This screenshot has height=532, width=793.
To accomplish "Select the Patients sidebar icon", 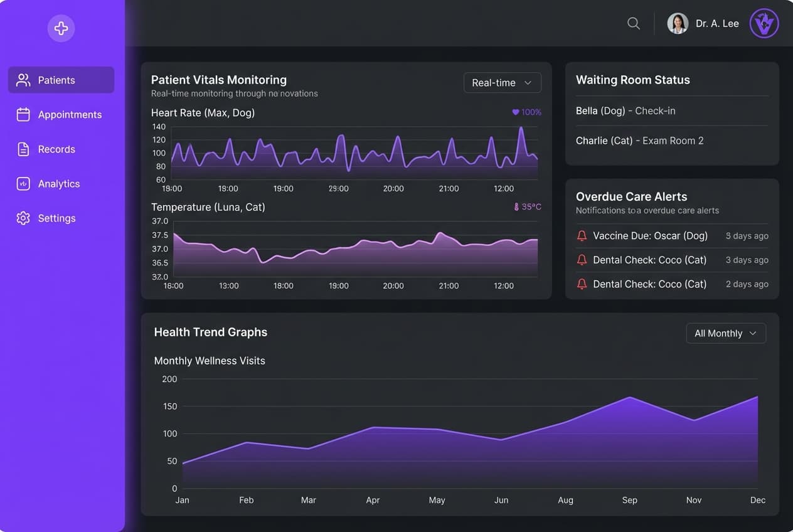I will [x=23, y=80].
